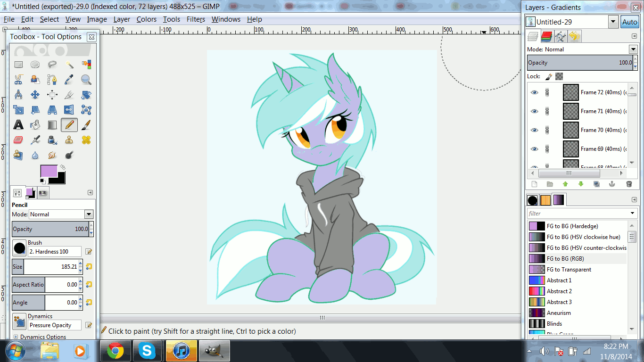644x362 pixels.
Task: Expand the Untitled-29 image selector dropdown
Action: click(x=613, y=22)
